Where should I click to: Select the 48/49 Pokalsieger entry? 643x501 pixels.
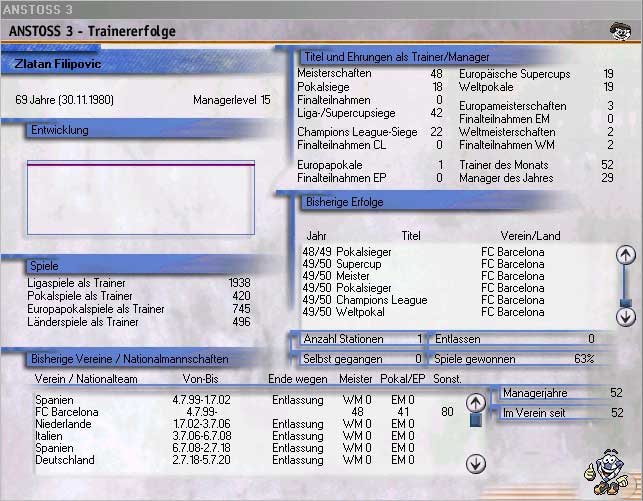tap(345, 252)
